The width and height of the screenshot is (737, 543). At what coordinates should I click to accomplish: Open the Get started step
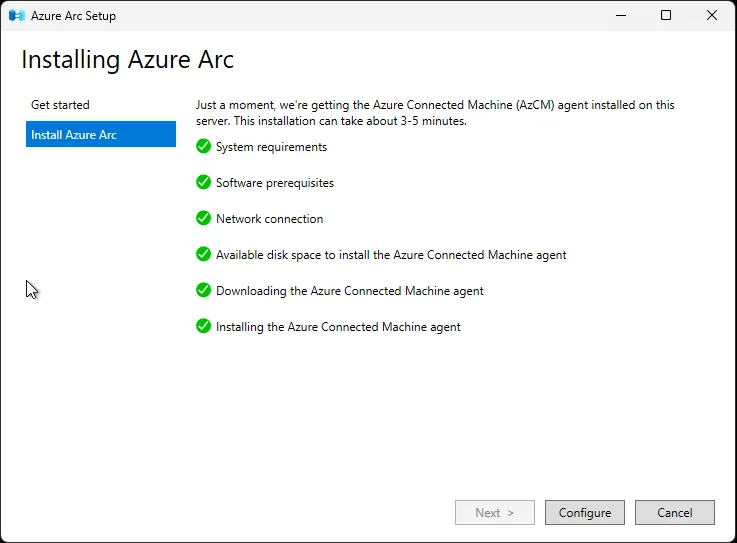click(x=60, y=105)
